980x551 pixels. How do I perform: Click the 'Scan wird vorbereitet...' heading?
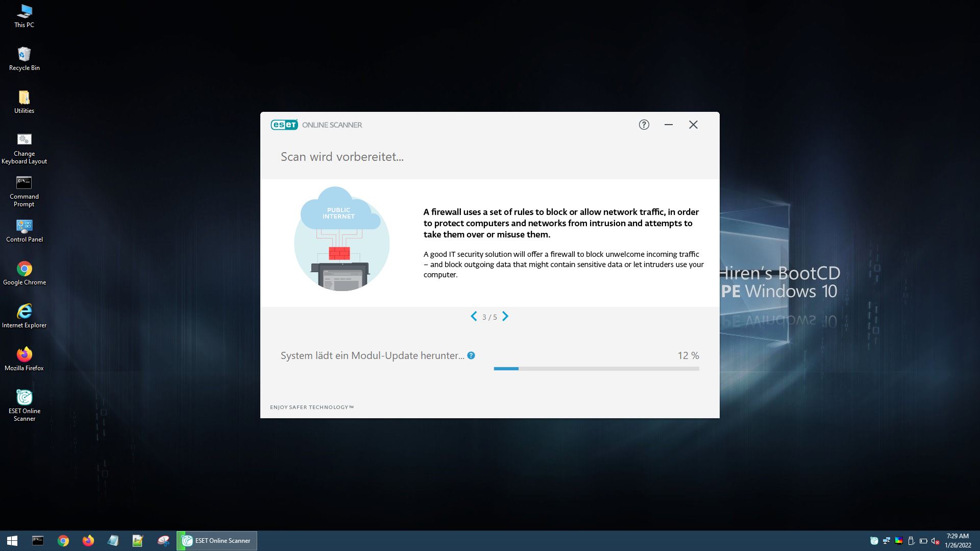pyautogui.click(x=342, y=157)
